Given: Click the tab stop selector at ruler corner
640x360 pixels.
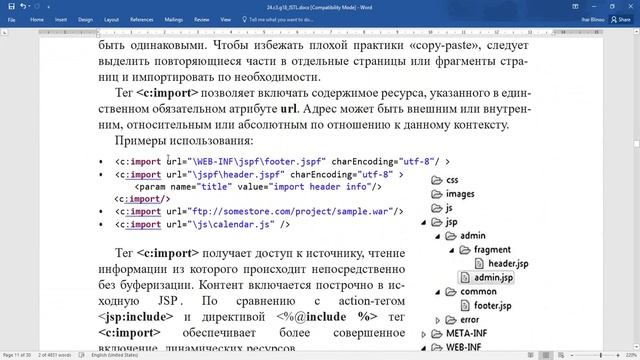Looking at the screenshot, I should [x=4, y=32].
